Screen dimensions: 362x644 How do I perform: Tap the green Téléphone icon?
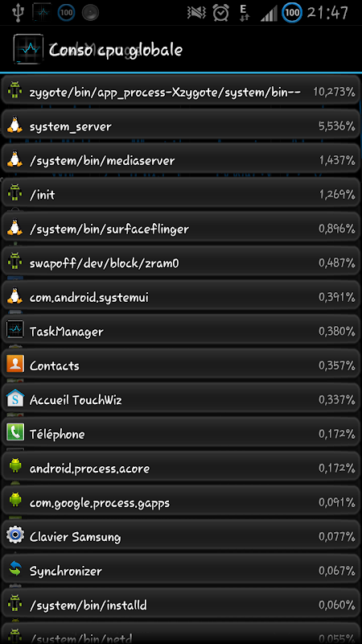[x=15, y=432]
